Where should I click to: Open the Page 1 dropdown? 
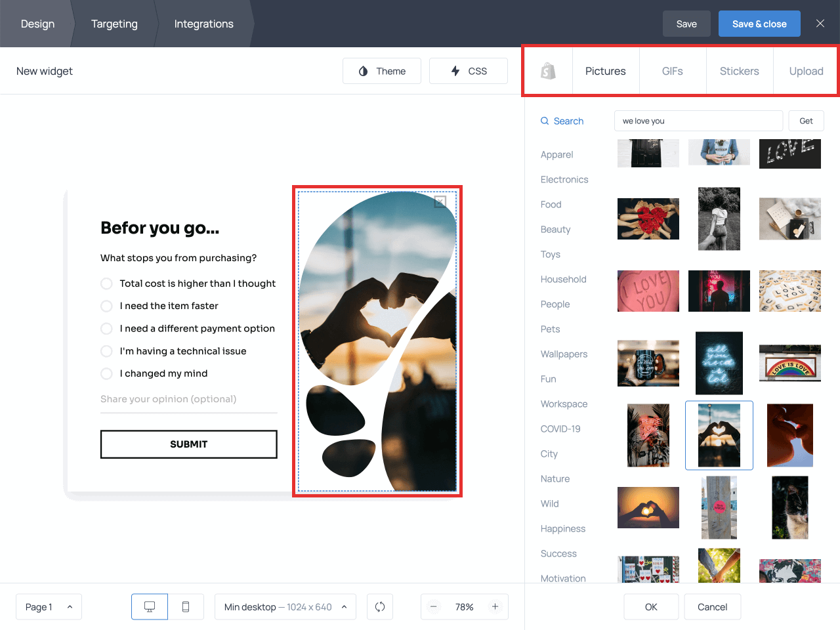pos(49,607)
